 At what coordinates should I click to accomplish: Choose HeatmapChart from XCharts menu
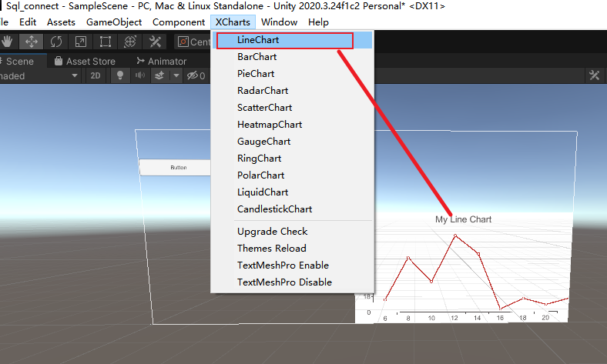(x=292, y=125)
